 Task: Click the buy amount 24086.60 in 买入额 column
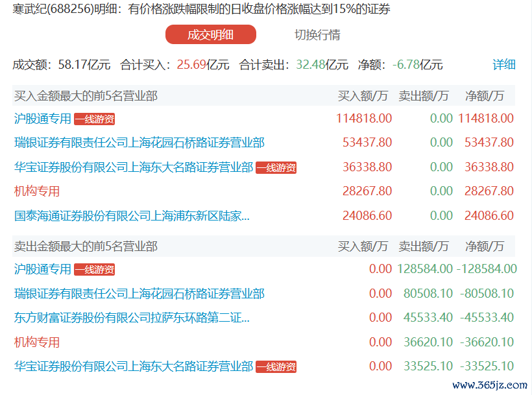pyautogui.click(x=367, y=215)
